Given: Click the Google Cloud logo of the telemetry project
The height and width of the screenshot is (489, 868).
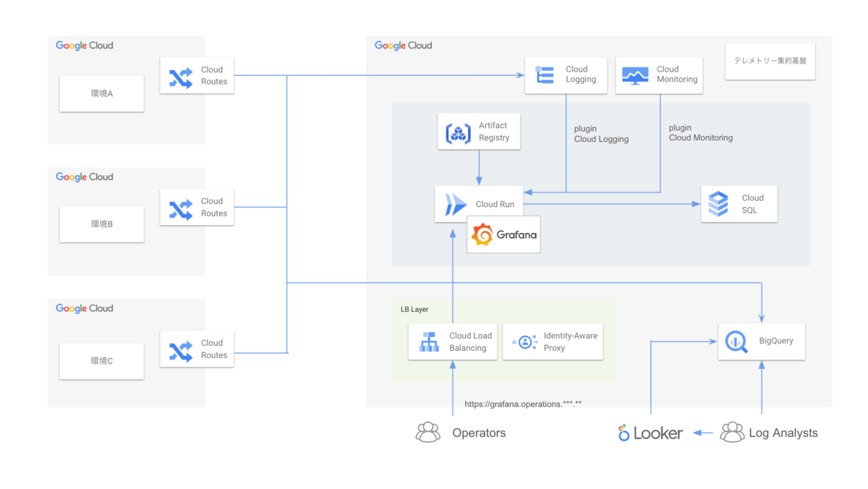Looking at the screenshot, I should tap(404, 46).
